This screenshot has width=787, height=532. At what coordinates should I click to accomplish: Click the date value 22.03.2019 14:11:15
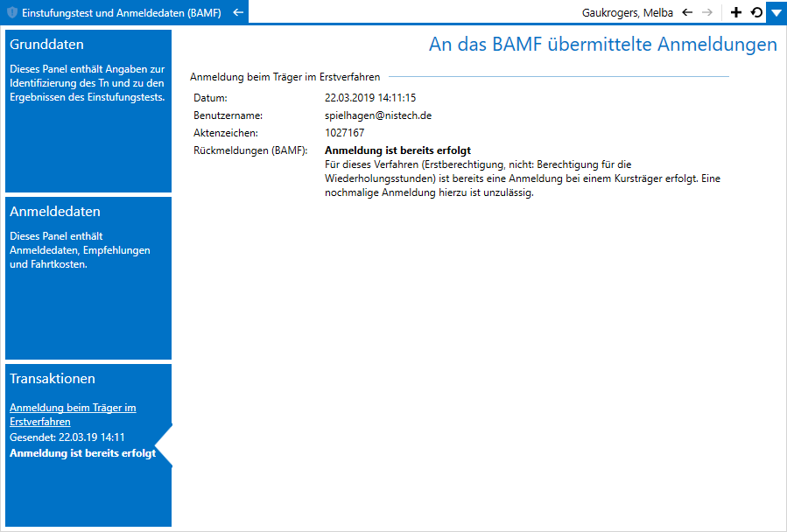370,98
